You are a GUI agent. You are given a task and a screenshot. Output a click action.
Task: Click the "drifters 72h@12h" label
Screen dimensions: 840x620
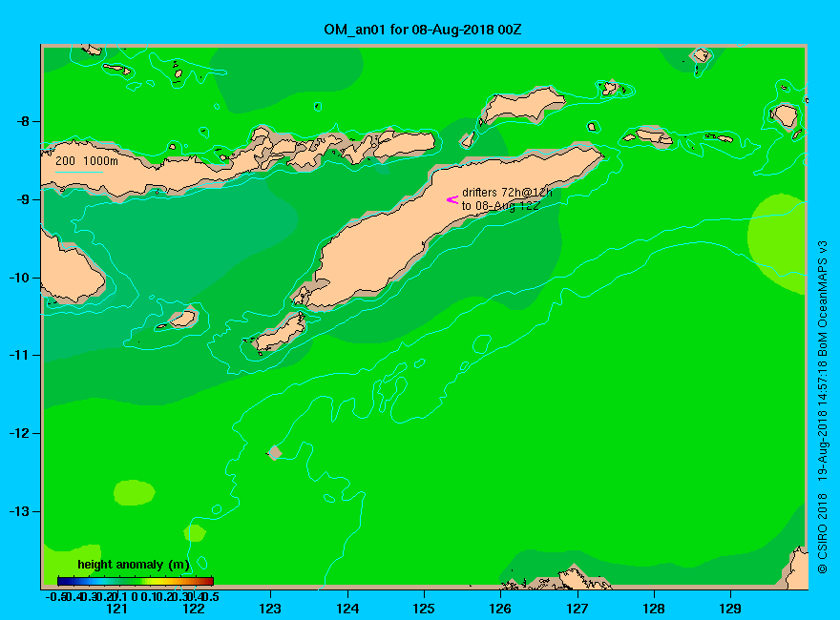(507, 193)
